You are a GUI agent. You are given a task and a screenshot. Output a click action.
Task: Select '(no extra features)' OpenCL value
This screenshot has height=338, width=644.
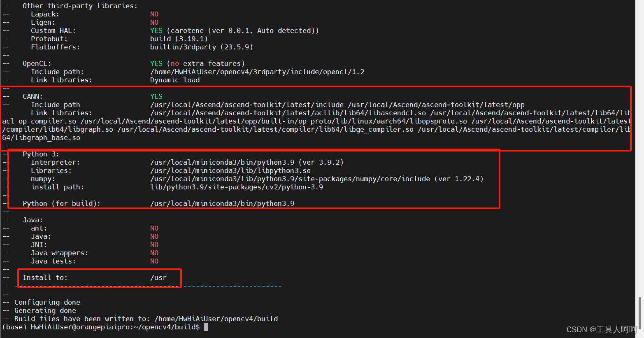[206, 63]
